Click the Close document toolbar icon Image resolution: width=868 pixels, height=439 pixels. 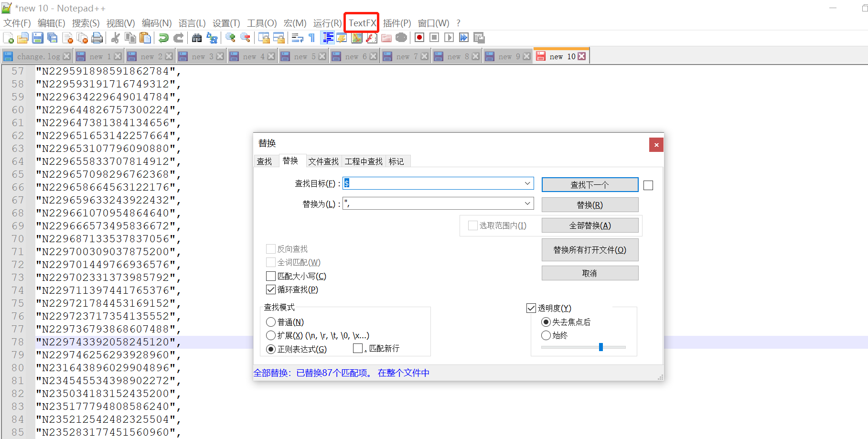pyautogui.click(x=67, y=38)
